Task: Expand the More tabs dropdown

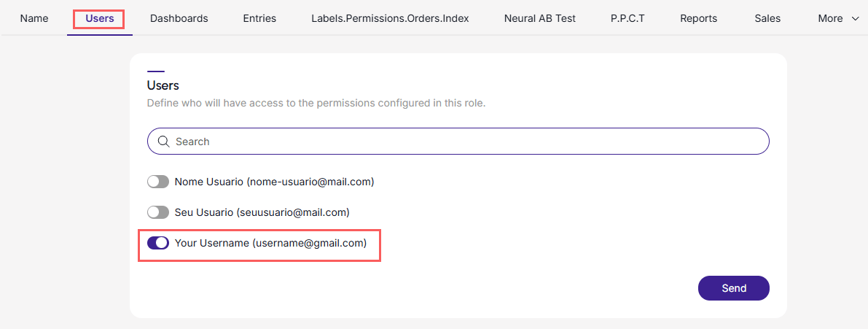Action: (x=838, y=18)
